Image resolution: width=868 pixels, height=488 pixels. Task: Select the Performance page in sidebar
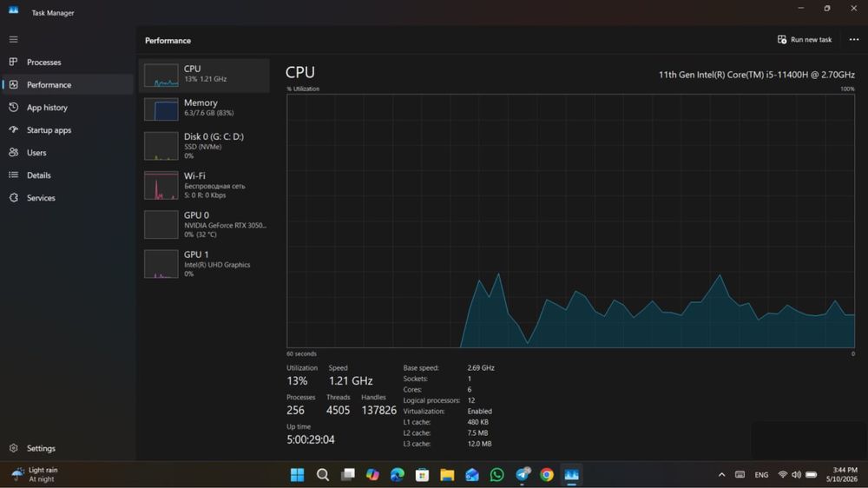pyautogui.click(x=68, y=85)
